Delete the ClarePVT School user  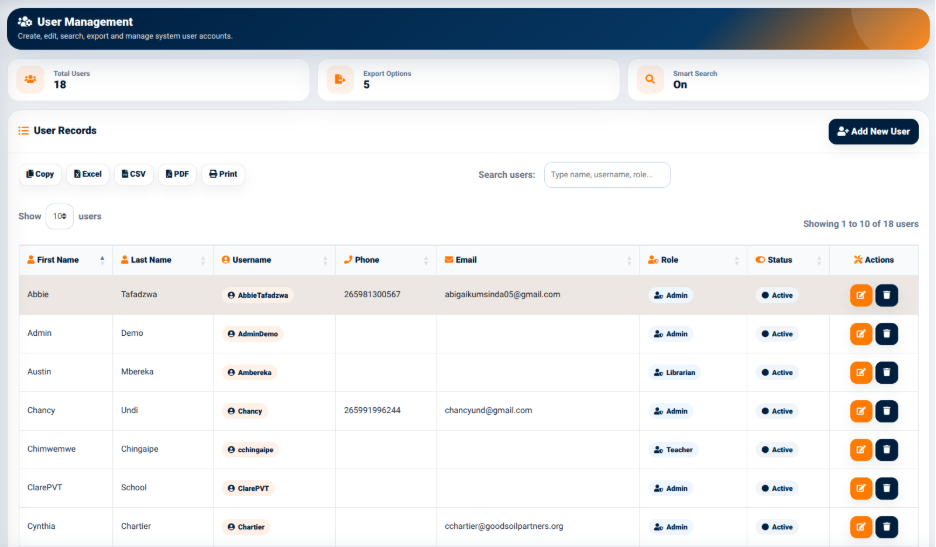[x=886, y=488]
